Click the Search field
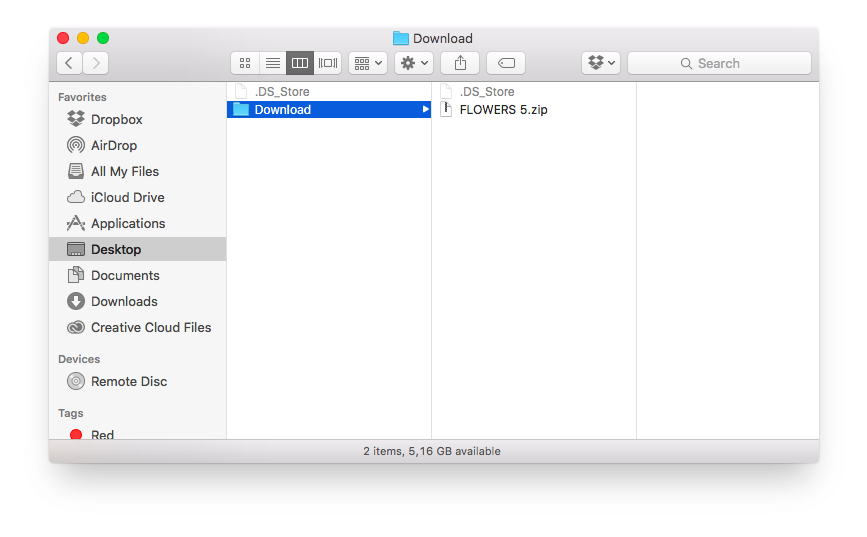Screen dimensions: 867x537 tap(719, 63)
